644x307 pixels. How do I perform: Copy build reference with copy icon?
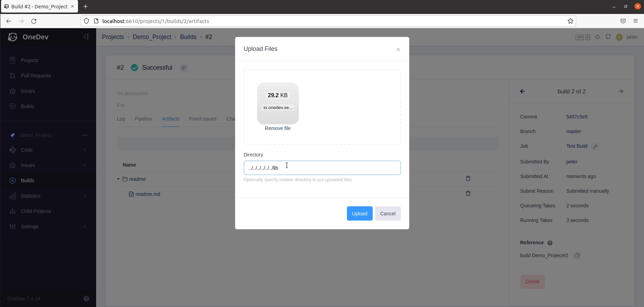577,255
